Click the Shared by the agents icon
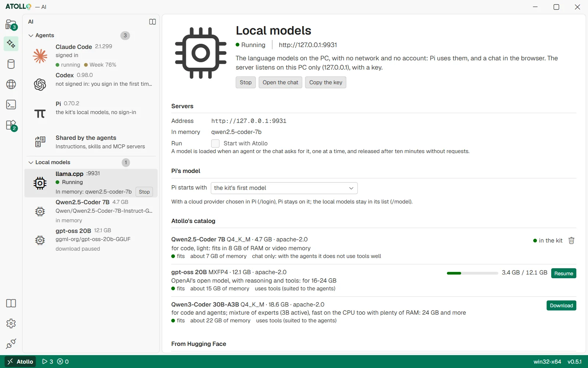Viewport: 588px width, 368px height. coord(40,142)
